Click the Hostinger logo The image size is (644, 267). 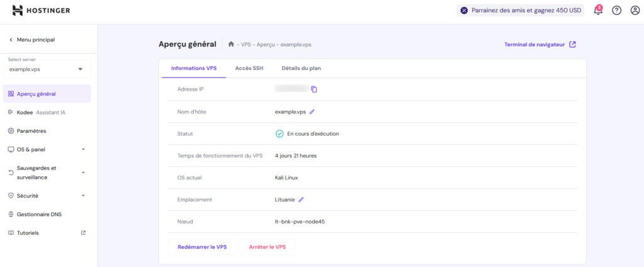click(41, 10)
